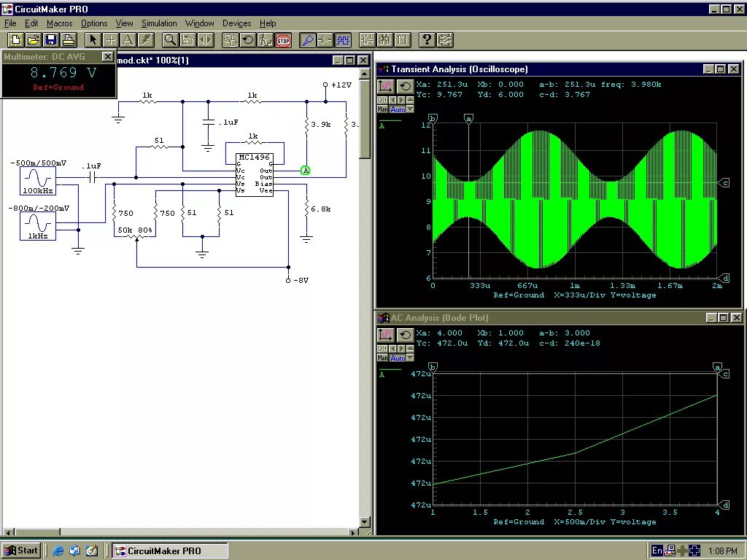The image size is (747, 560).
Task: Click left arrow in Oscilloscope controls
Action: (x=392, y=100)
